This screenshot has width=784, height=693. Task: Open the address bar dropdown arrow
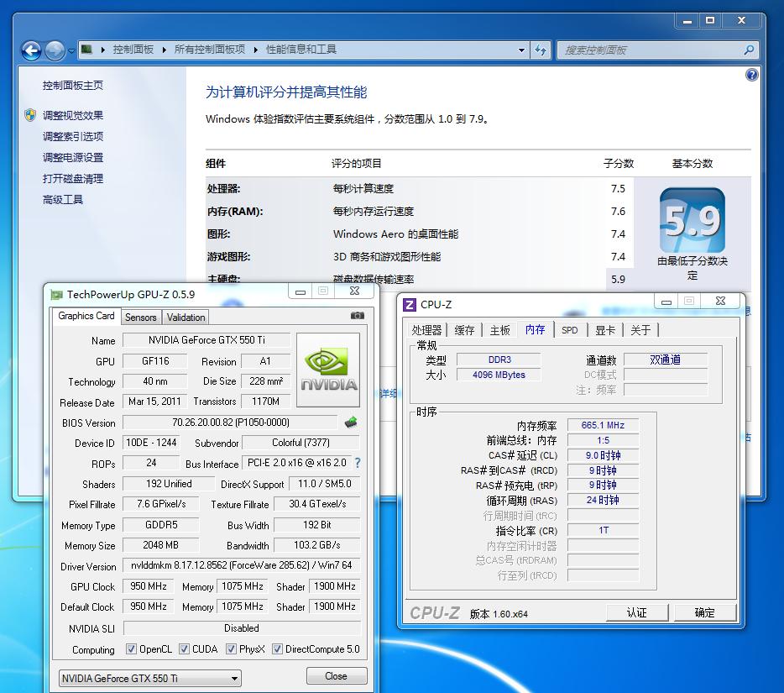521,50
